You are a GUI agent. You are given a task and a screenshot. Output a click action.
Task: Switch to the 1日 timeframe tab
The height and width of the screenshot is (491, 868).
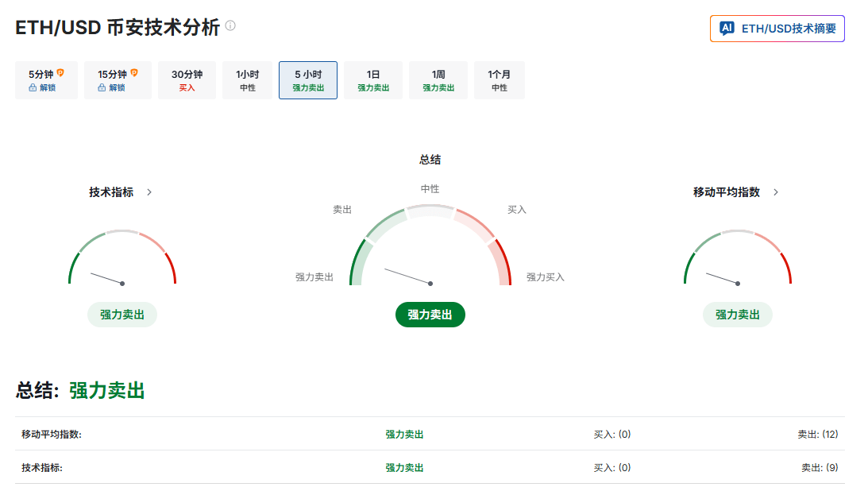tap(373, 80)
